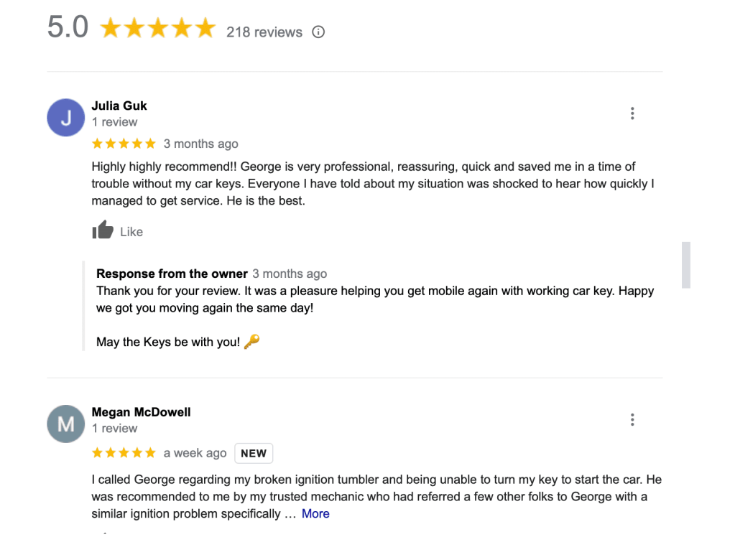Click the 5.0 overall rating number
This screenshot has height=560, width=735.
click(68, 28)
